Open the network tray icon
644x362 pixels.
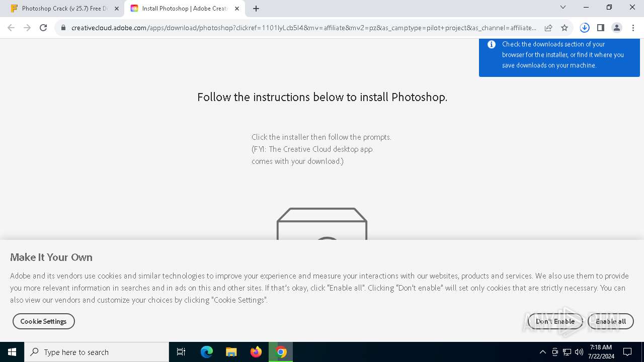pos(567,352)
